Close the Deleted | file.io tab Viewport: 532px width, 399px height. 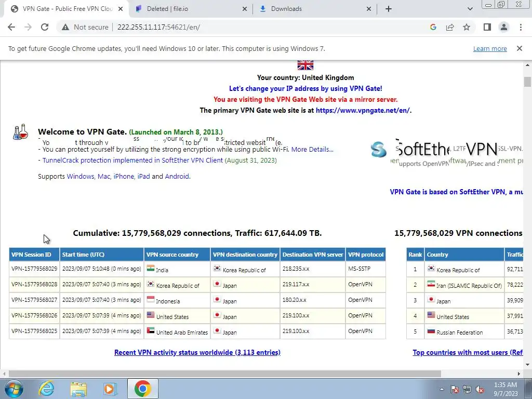coord(245,9)
